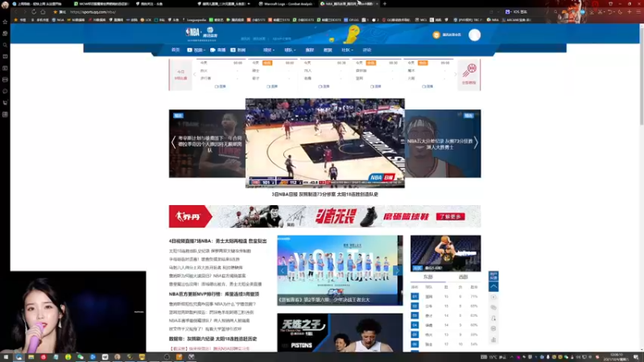Viewport: 644px width, 362px height.
Task: Click live link under the 76人 game
Action: [324, 87]
